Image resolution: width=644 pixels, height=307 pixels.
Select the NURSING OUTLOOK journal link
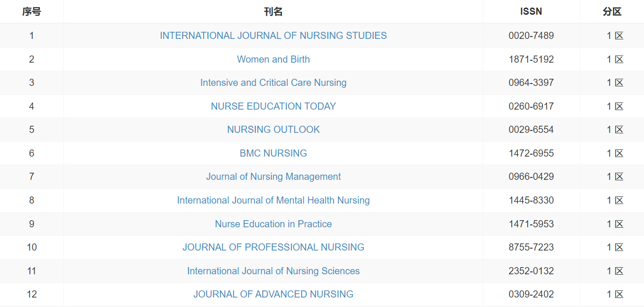point(273,130)
